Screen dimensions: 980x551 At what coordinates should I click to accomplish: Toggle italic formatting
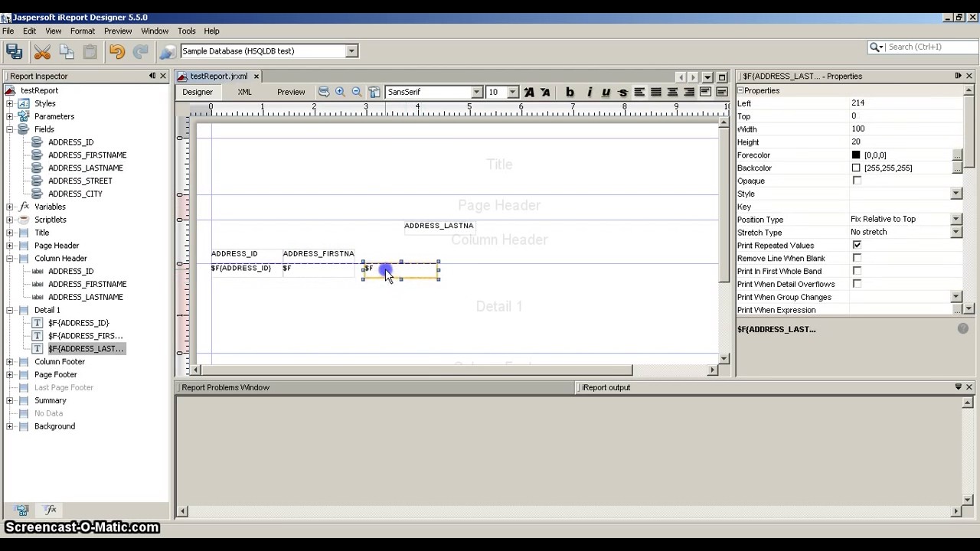click(589, 92)
